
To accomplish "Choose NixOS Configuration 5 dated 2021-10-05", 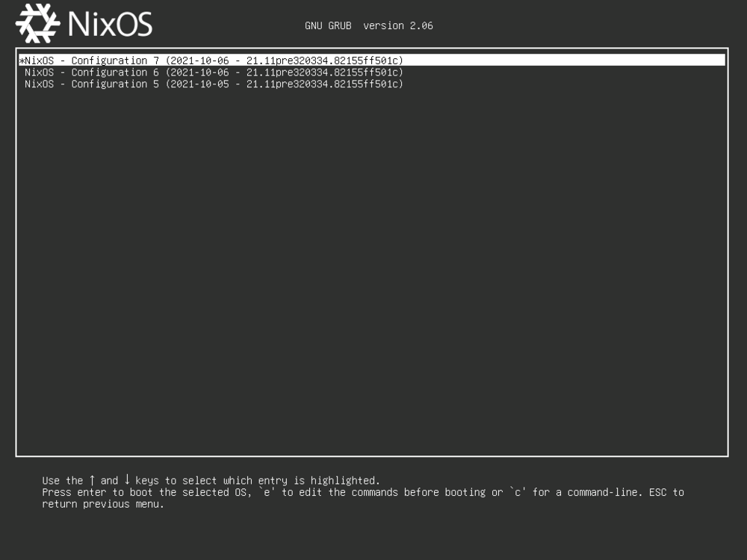I will click(214, 84).
